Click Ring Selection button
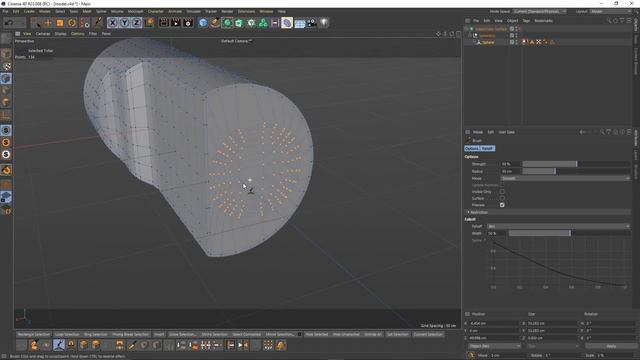640x360 pixels. pyautogui.click(x=96, y=334)
